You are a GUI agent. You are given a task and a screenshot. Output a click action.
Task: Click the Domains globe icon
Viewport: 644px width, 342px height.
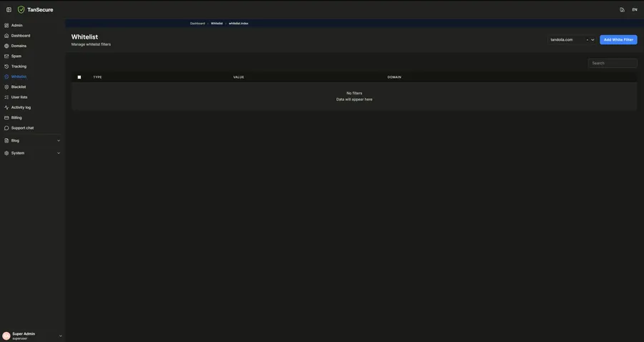click(x=6, y=46)
